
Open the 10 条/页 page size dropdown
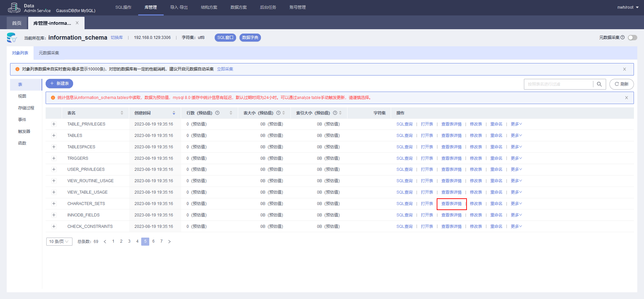[x=59, y=242]
